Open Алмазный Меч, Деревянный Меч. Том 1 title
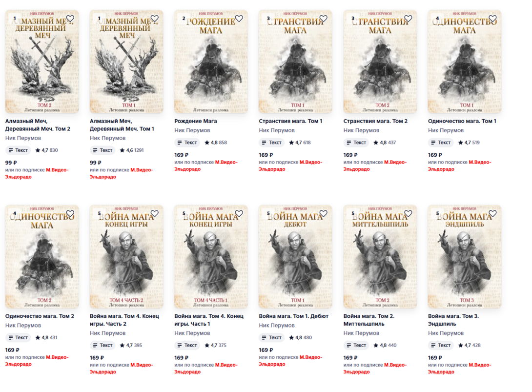 [122, 125]
